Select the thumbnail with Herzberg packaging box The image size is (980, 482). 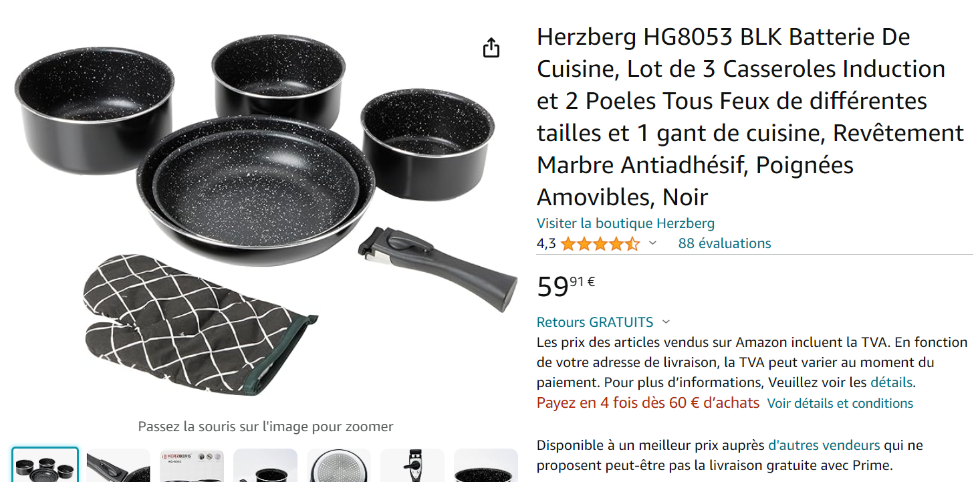(x=192, y=465)
